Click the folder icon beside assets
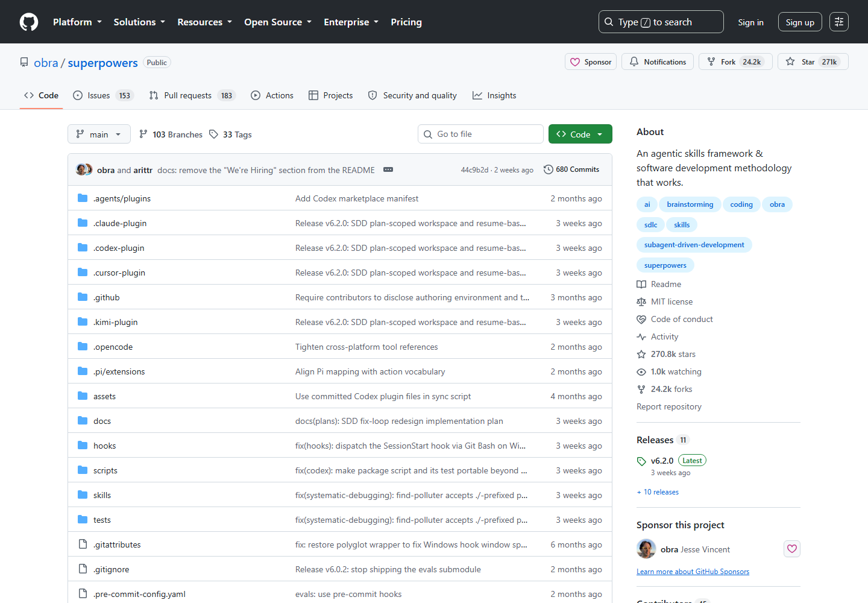The image size is (868, 603). (83, 396)
